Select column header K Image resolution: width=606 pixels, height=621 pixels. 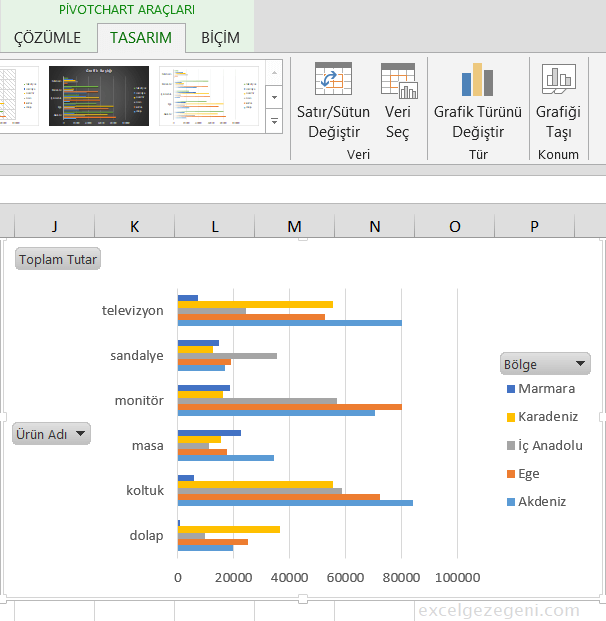[135, 226]
